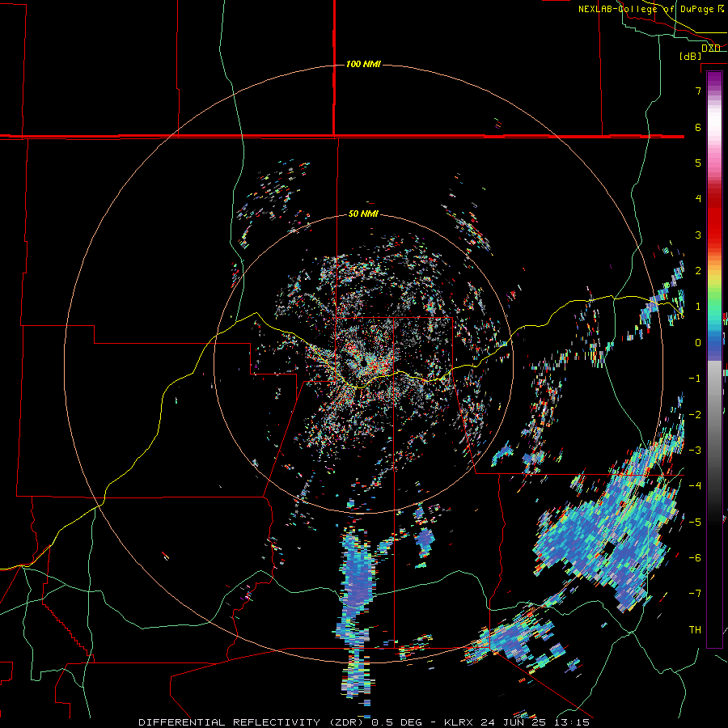Click the '2' tick label on the color scale
728x728 pixels.
[x=698, y=271]
